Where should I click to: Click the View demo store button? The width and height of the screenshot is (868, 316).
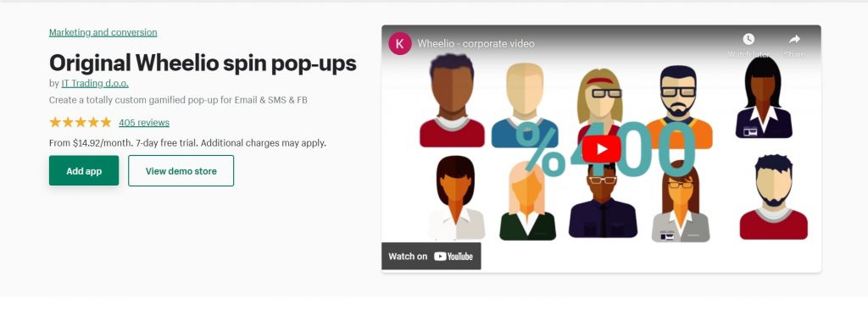pos(181,170)
